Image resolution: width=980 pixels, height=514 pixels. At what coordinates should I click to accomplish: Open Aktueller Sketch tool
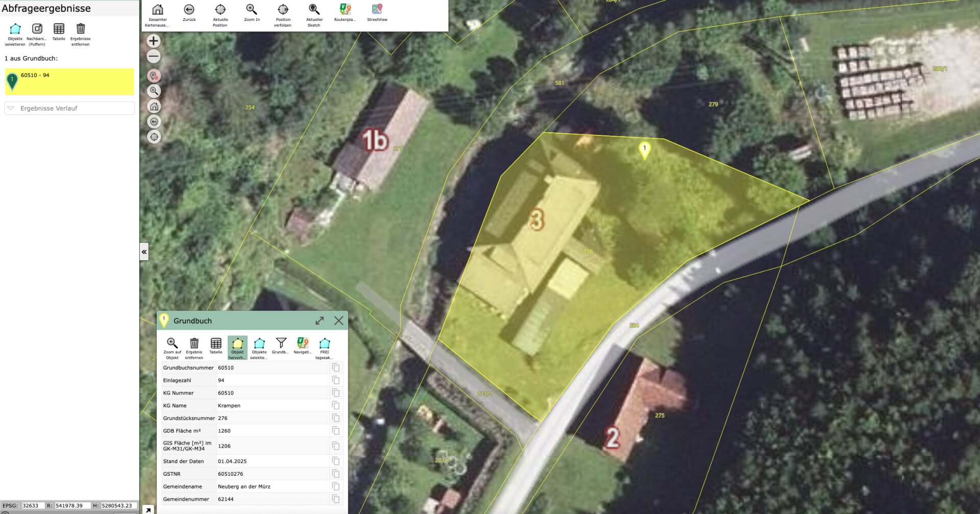pos(314,10)
